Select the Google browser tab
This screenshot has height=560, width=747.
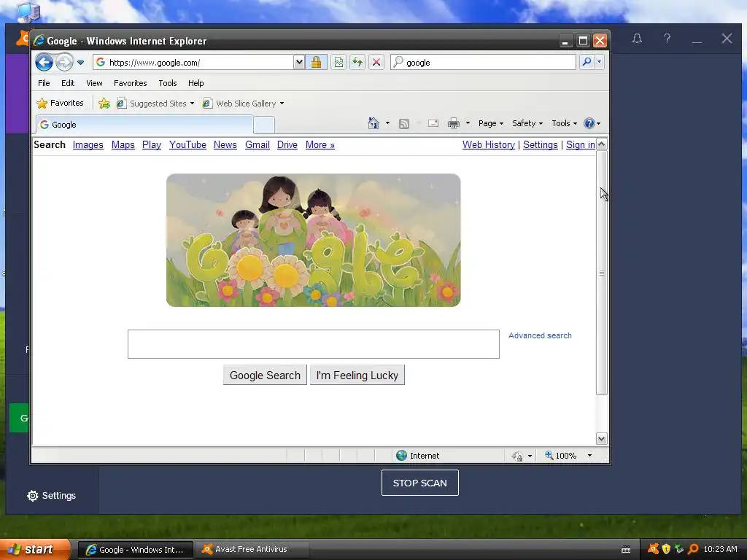click(144, 125)
